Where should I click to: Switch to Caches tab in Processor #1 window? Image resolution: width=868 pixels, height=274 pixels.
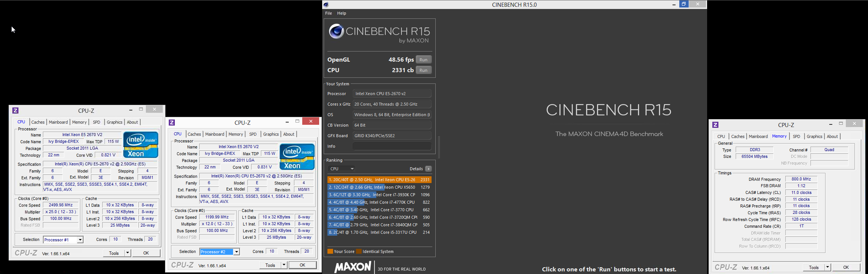(38, 122)
